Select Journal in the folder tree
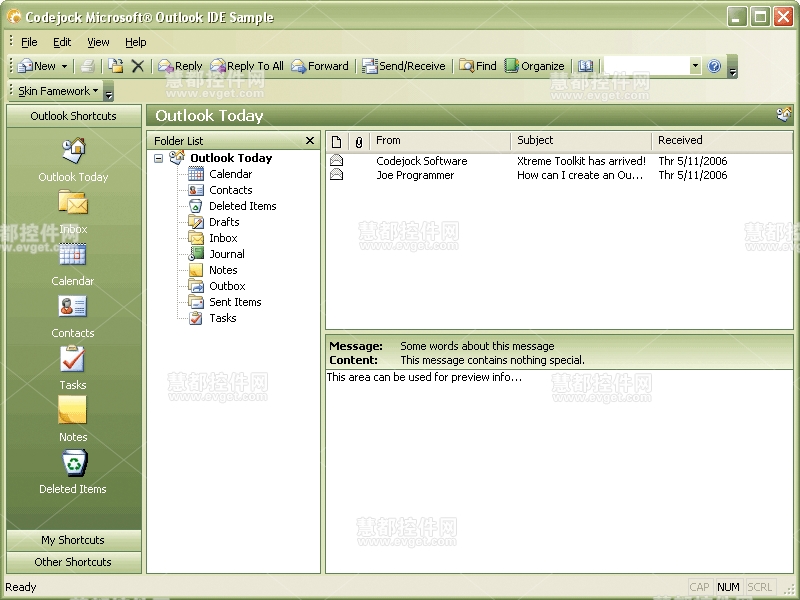The width and height of the screenshot is (800, 600). 227,254
